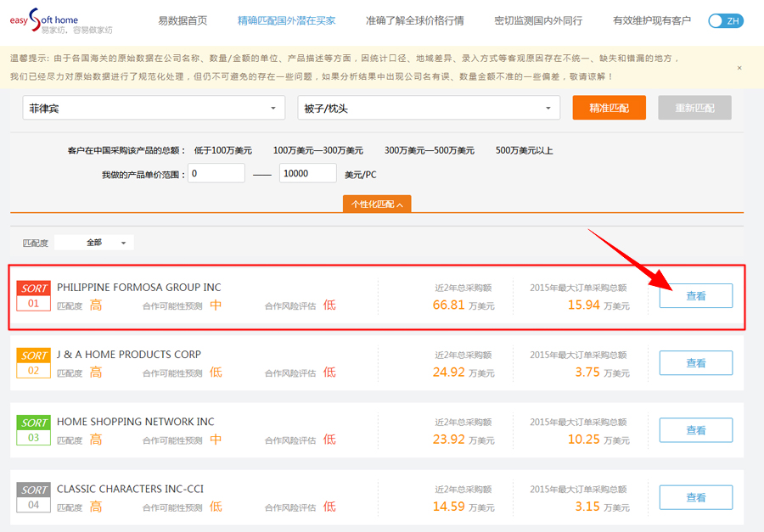Click the SORT 02 rank badge
Screen dimensions: 764x532
pos(34,363)
